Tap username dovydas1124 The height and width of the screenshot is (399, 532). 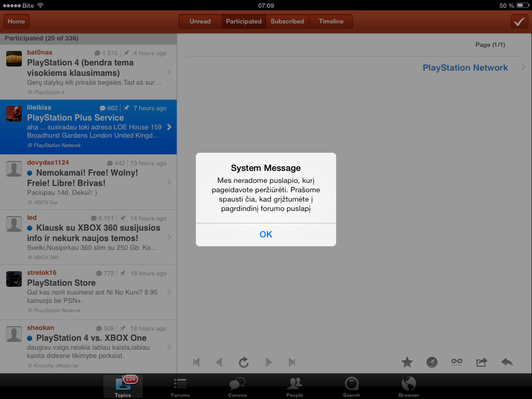(48, 163)
